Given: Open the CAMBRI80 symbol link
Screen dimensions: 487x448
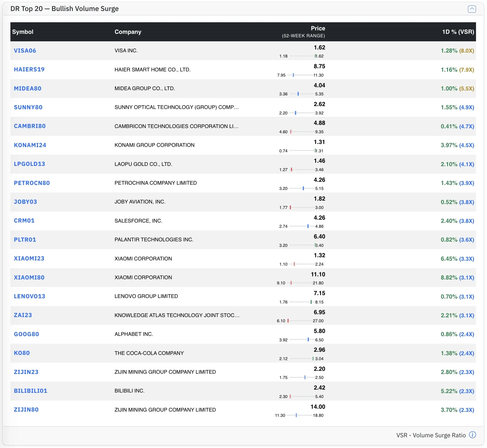Looking at the screenshot, I should point(30,126).
